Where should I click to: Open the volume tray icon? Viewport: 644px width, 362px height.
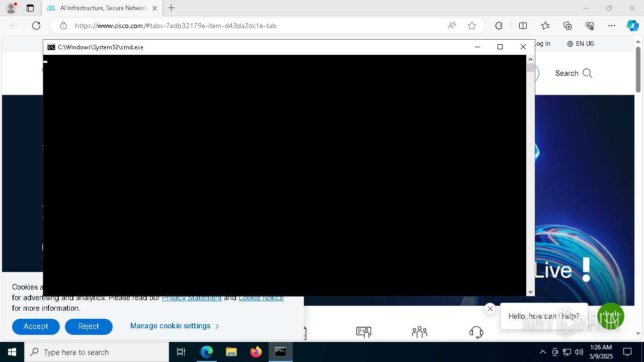tap(579, 352)
